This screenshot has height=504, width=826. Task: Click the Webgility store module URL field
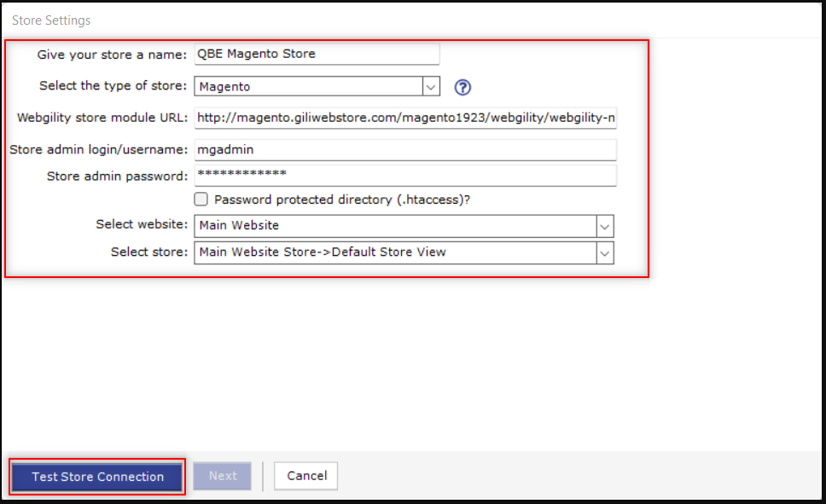pos(405,118)
